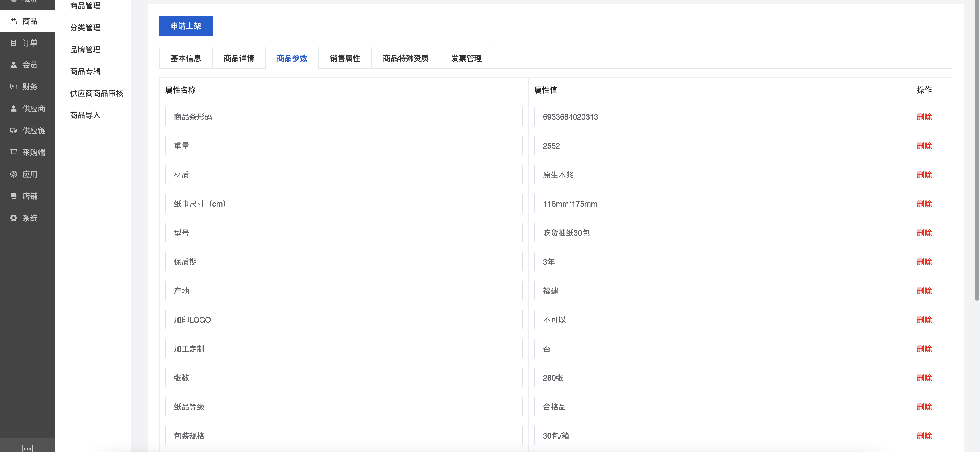Switch to the 销售属性 tab
This screenshot has width=980, height=452.
pyautogui.click(x=345, y=58)
